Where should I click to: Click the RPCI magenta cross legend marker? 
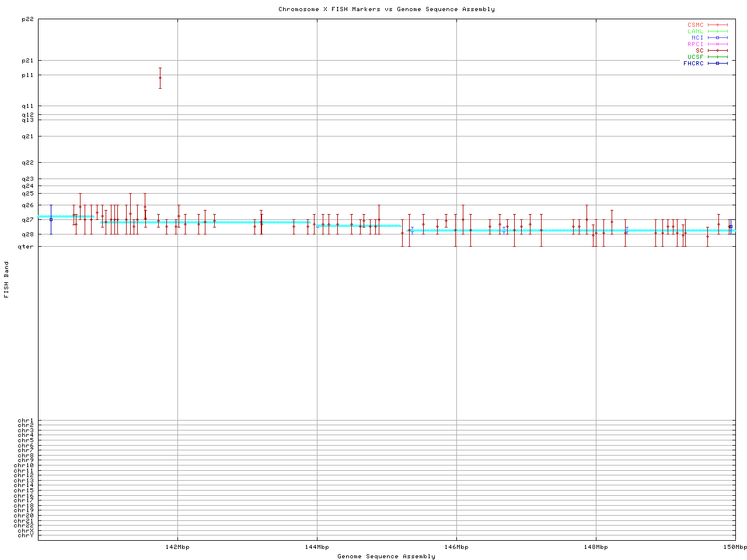(x=717, y=44)
